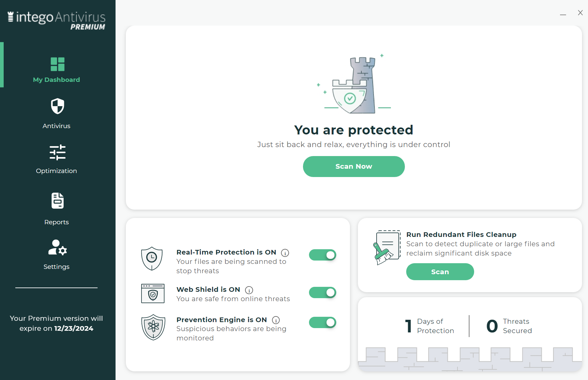Click the 'You are protected' heading
This screenshot has width=588, height=380.
pos(354,130)
